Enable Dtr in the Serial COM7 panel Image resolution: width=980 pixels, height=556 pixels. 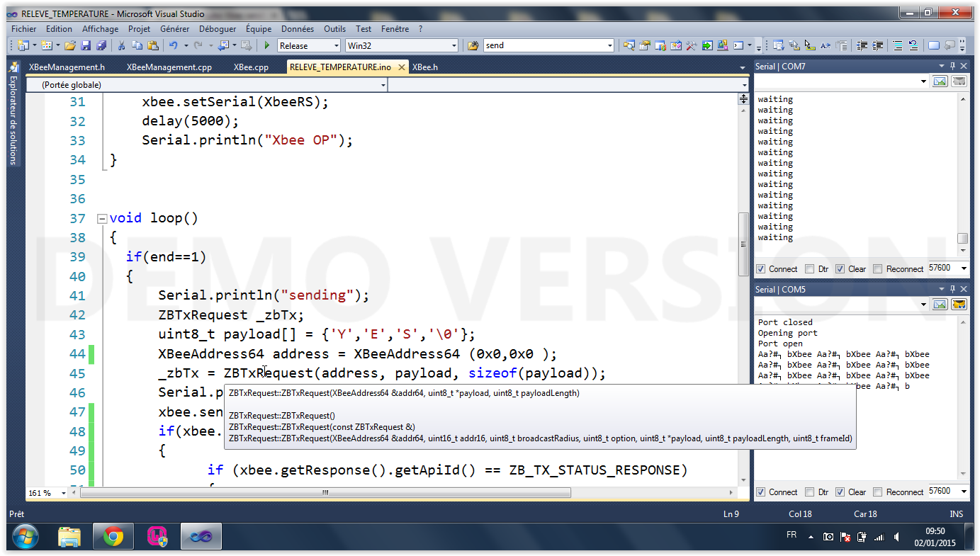[x=810, y=269]
